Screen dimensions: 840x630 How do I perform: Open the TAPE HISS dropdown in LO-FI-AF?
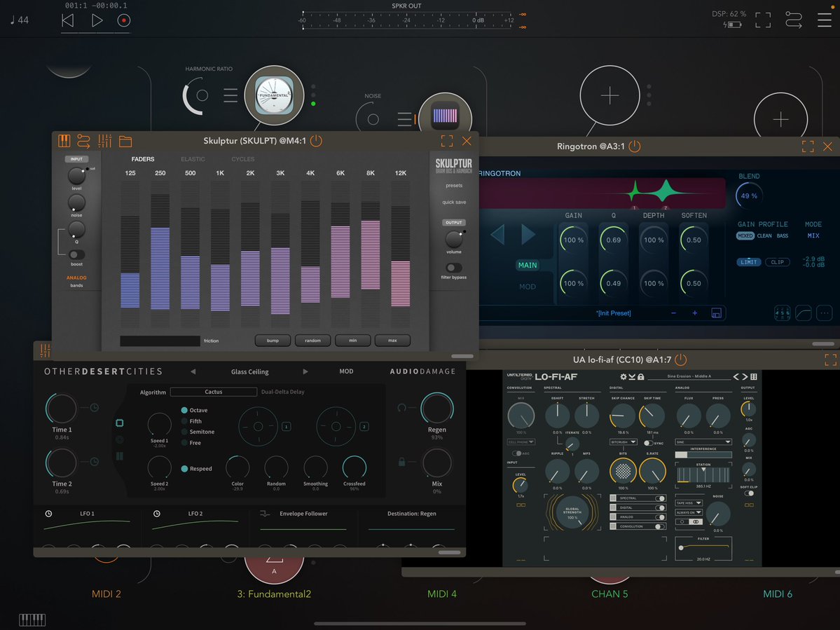tap(689, 503)
